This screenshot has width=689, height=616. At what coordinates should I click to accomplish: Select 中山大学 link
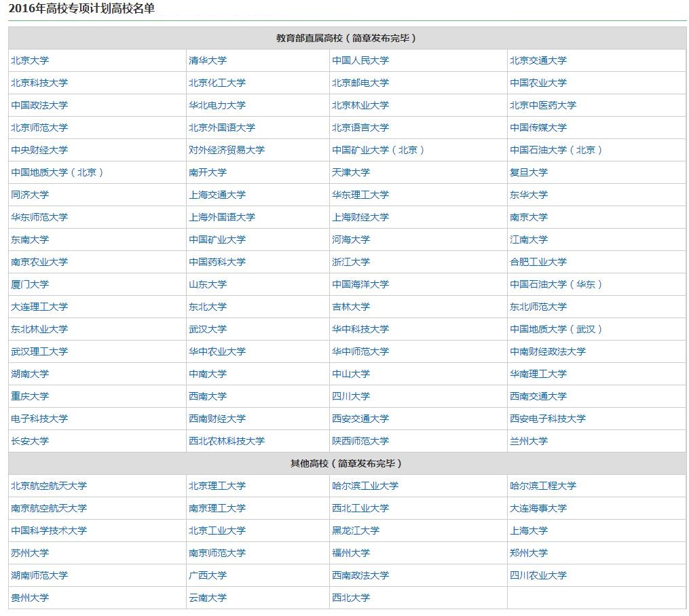pyautogui.click(x=351, y=374)
